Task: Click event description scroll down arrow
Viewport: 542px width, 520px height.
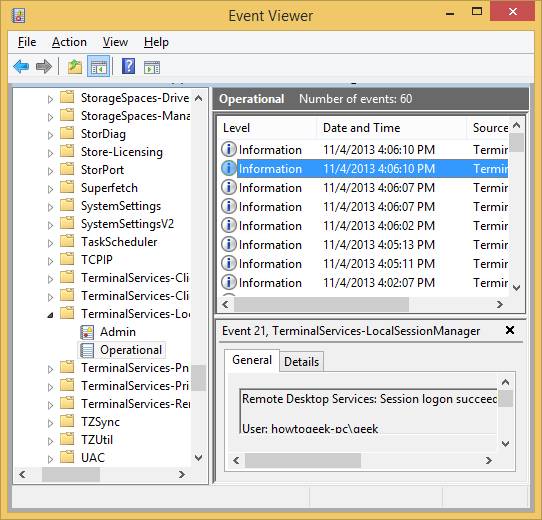Action: point(505,444)
